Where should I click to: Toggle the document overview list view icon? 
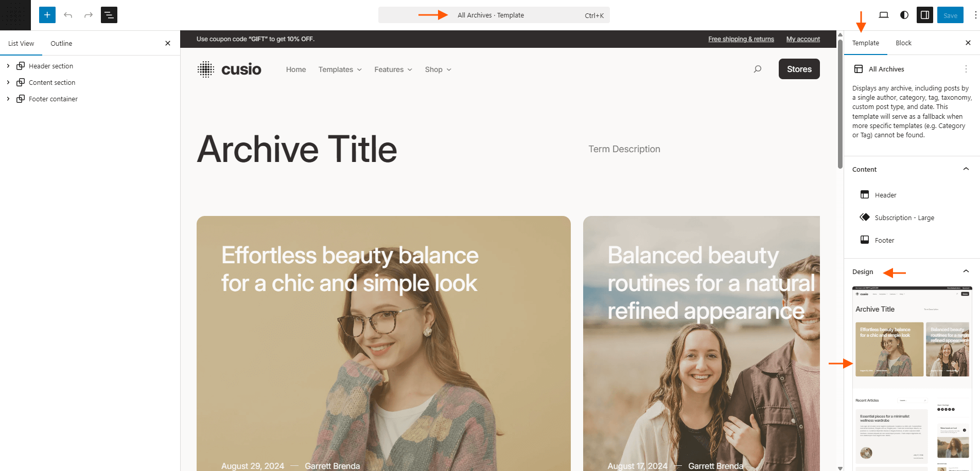pos(109,15)
